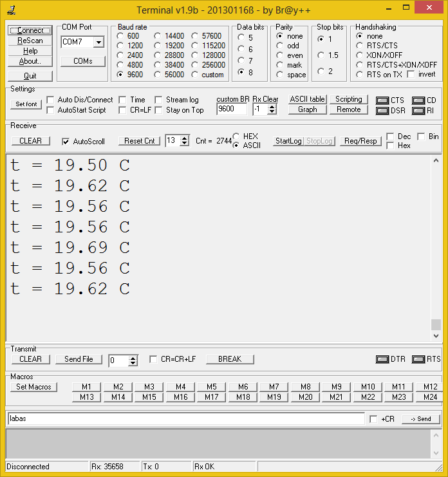Toggle the RTS line indicator
The width and height of the screenshot is (448, 477).
pos(418,359)
